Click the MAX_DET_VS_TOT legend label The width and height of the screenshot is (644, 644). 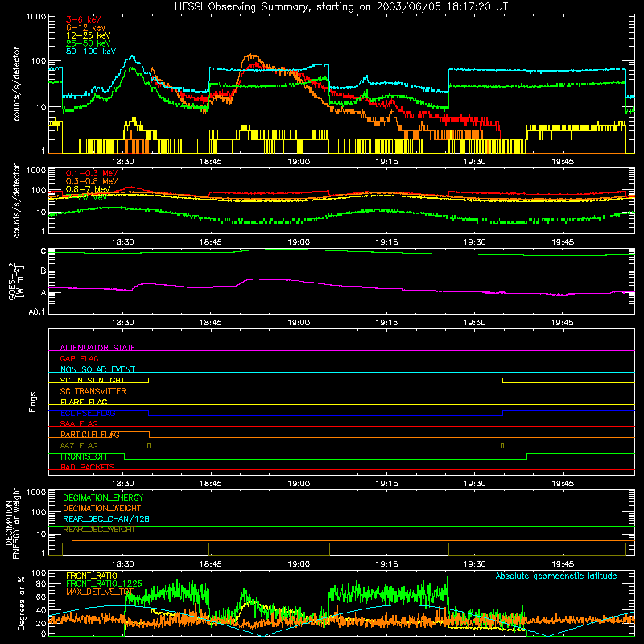pos(100,592)
